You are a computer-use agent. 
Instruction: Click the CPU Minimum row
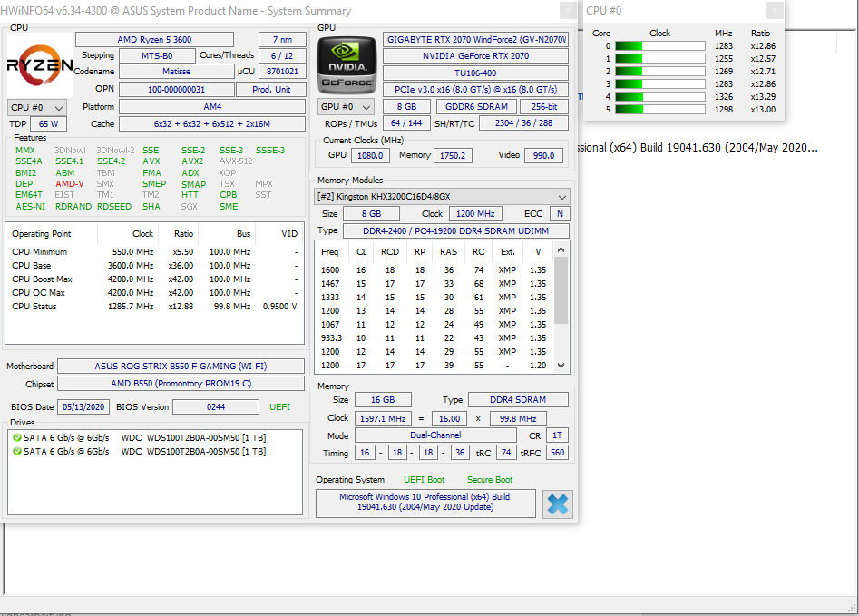tap(154, 252)
